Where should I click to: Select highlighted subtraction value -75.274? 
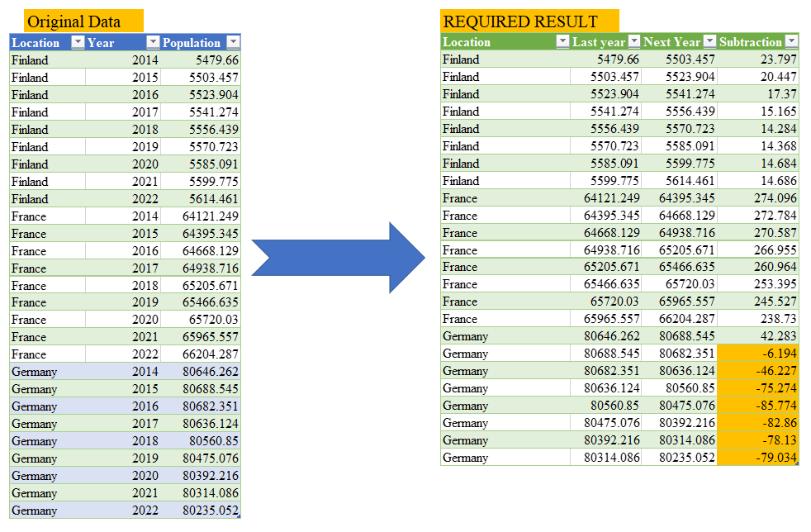pyautogui.click(x=757, y=388)
